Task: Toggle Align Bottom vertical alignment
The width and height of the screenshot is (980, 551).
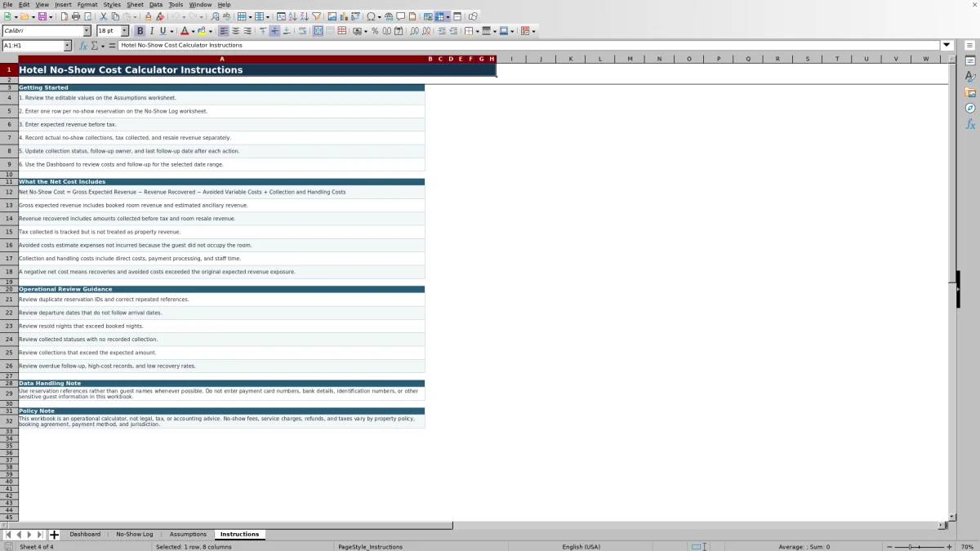Action: 286,31
